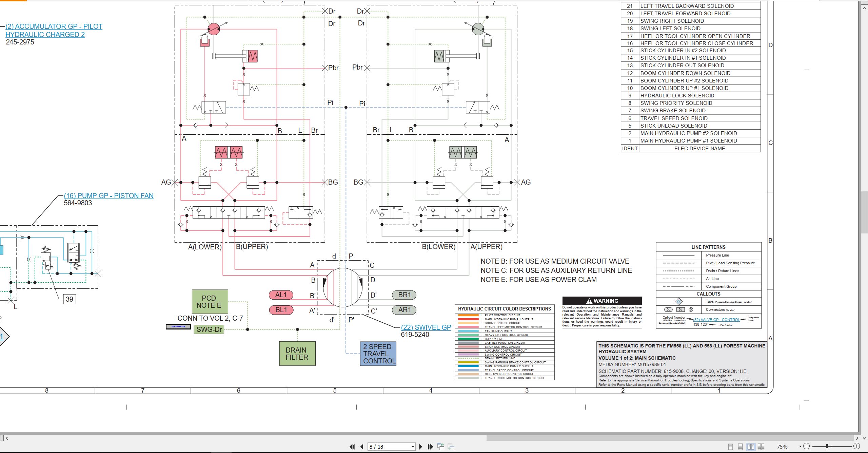Go to the previous page
The width and height of the screenshot is (868, 453).
362,447
